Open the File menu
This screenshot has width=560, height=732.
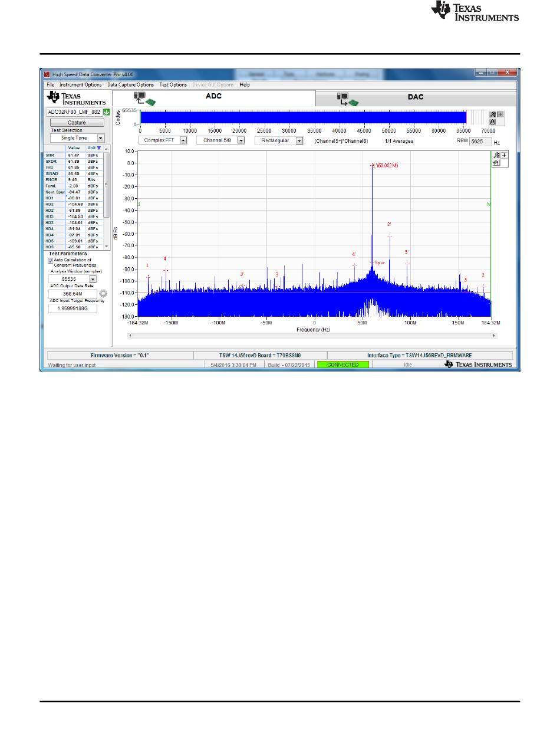pyautogui.click(x=50, y=85)
